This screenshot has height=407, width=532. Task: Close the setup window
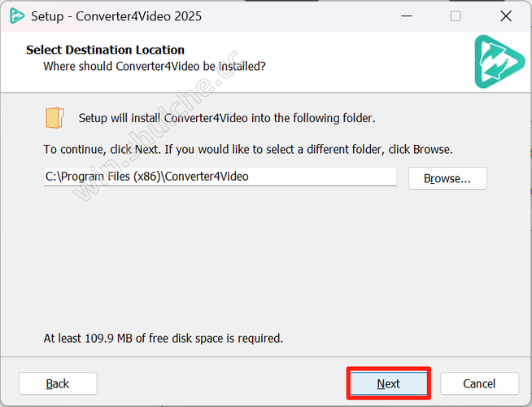pos(506,16)
